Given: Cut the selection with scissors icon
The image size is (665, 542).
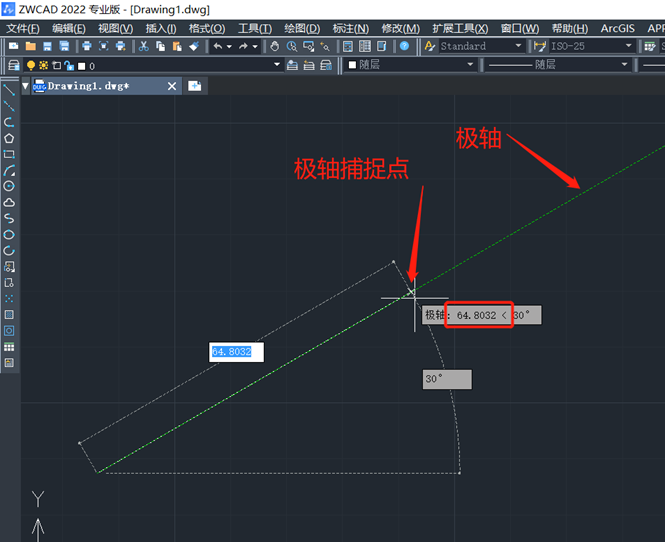Looking at the screenshot, I should point(144,46).
